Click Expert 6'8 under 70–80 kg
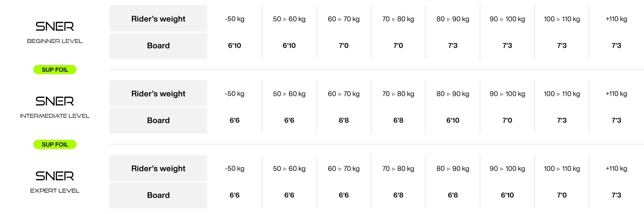 click(398, 195)
